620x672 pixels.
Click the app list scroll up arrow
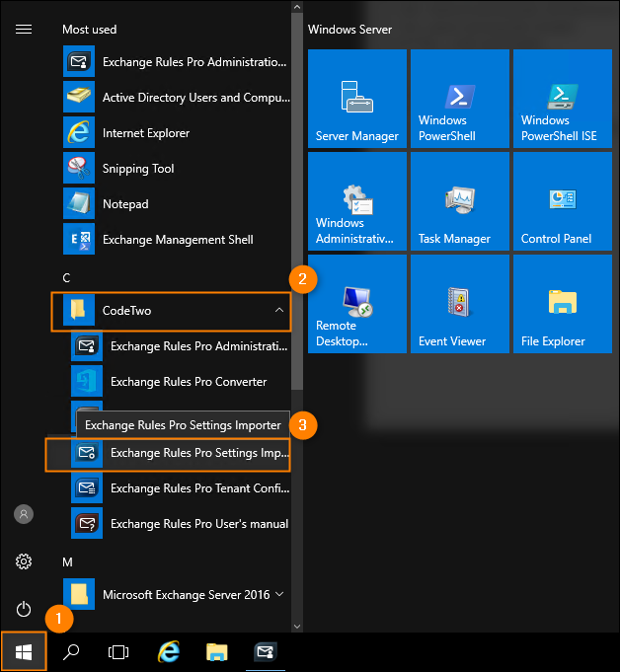297,7
